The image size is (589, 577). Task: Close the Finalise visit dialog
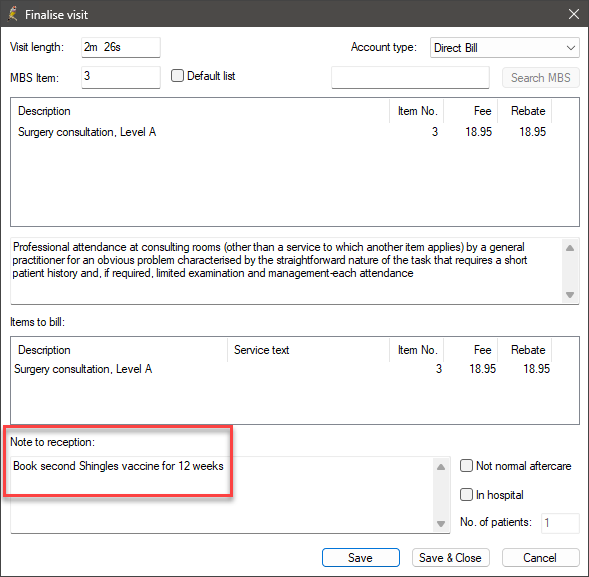pos(574,14)
